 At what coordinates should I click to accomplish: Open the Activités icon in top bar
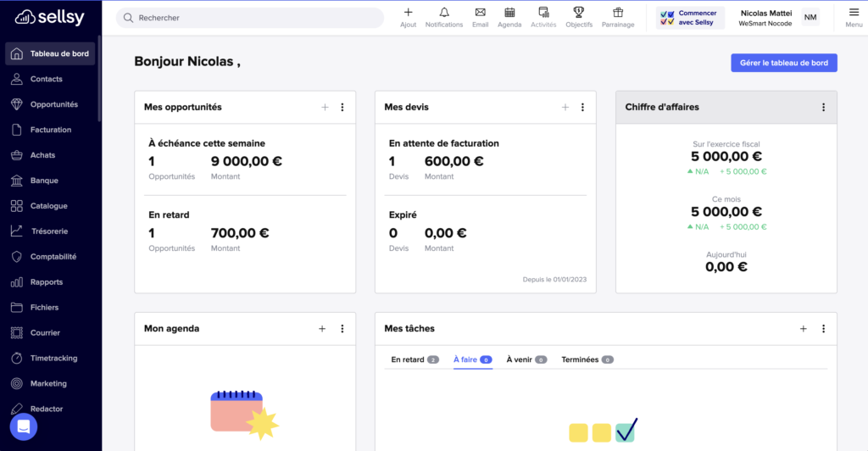543,13
